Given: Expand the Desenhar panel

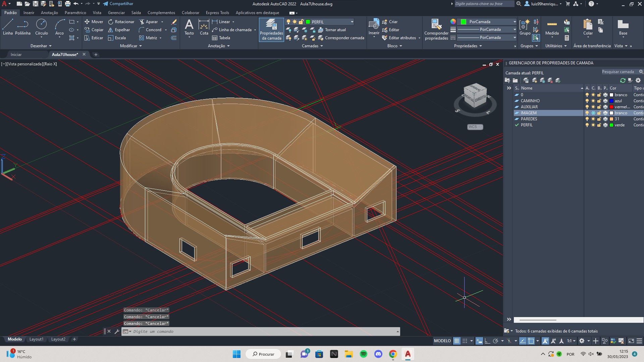Looking at the screenshot, I should pos(41,46).
